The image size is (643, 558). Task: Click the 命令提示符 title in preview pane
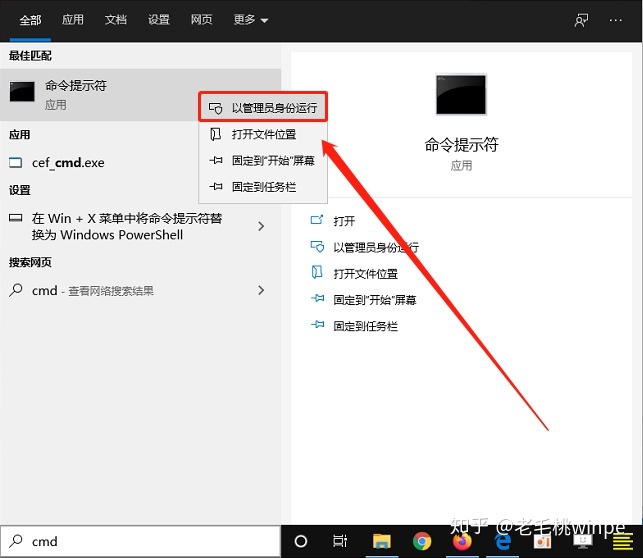[461, 145]
